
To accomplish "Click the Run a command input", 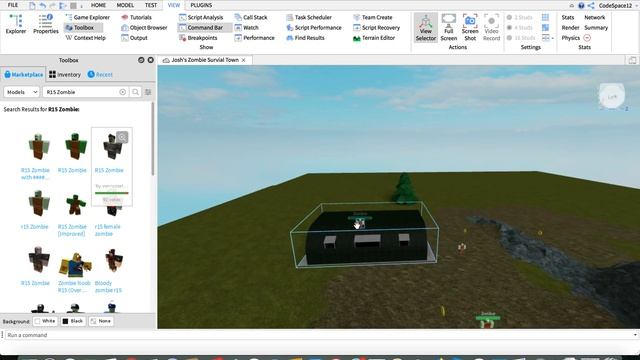I will [318, 335].
